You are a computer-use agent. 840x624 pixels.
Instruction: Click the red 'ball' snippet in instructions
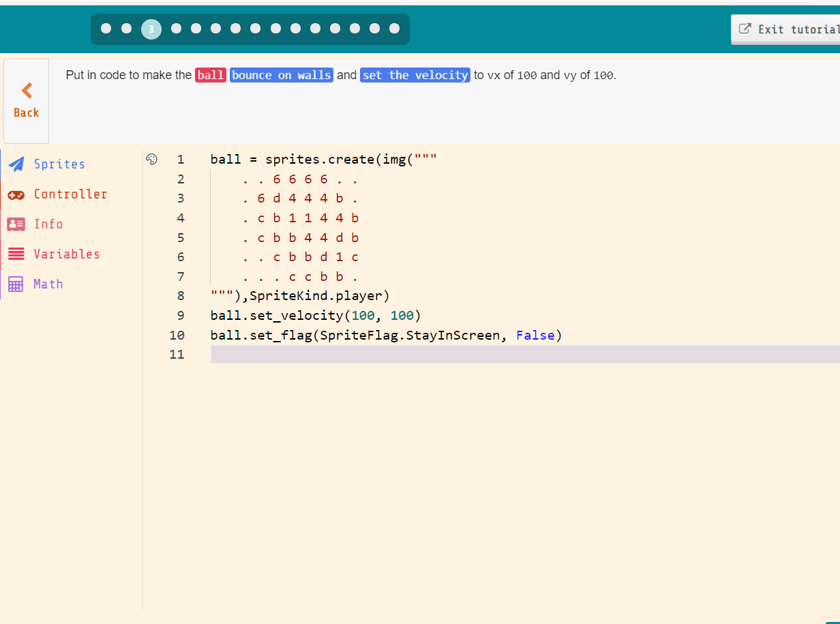coord(210,75)
